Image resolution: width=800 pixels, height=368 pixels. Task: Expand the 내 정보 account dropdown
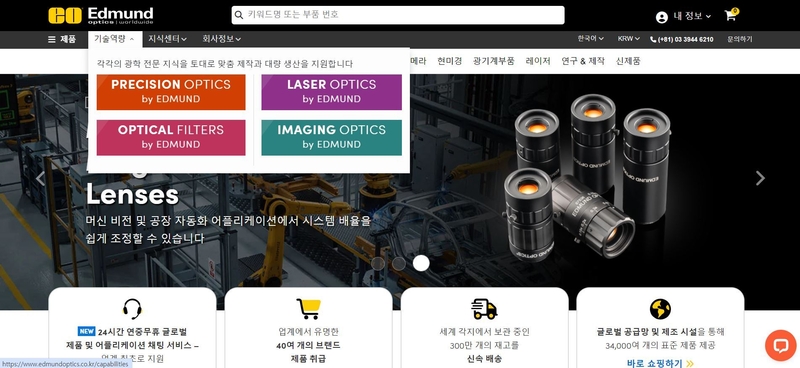(x=692, y=16)
